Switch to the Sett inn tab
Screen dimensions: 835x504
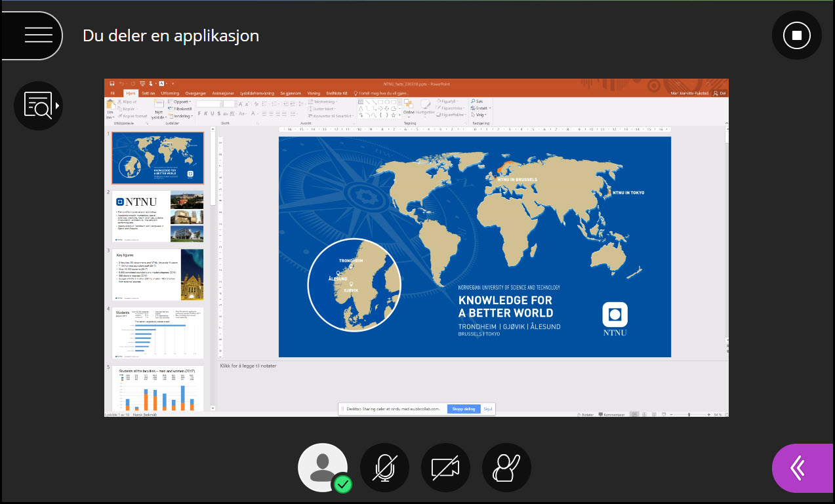click(x=149, y=94)
